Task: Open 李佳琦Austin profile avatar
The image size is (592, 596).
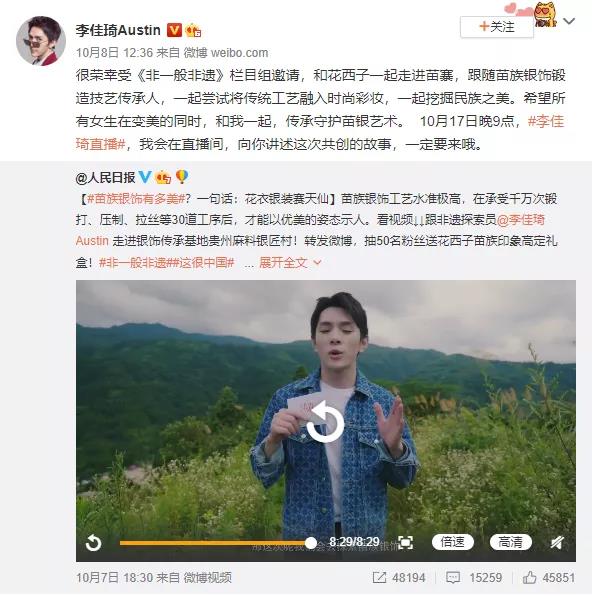Action: point(40,40)
